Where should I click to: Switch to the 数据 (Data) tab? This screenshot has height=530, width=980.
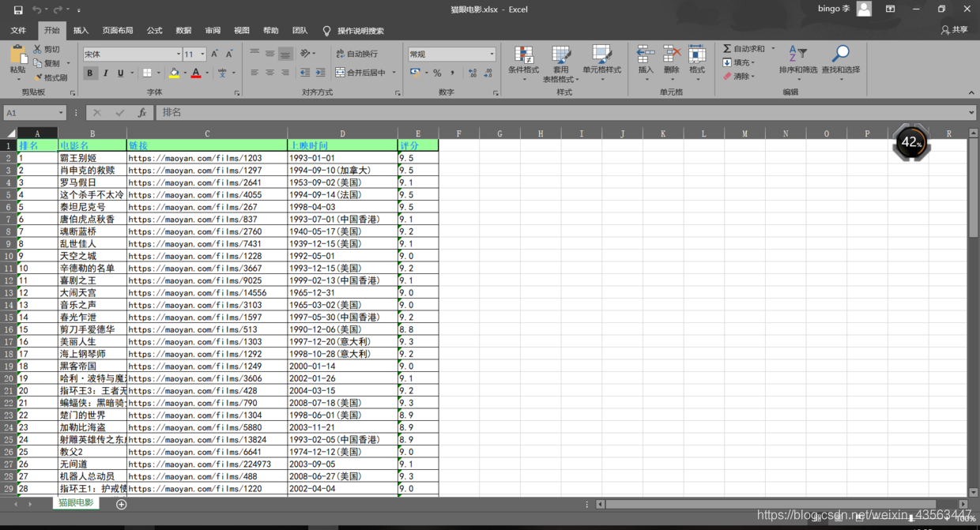183,31
